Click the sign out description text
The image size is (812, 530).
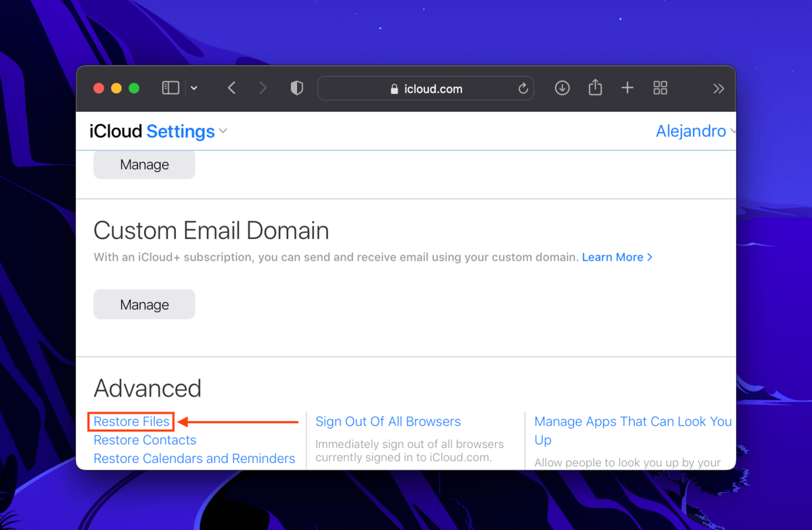[x=409, y=451]
